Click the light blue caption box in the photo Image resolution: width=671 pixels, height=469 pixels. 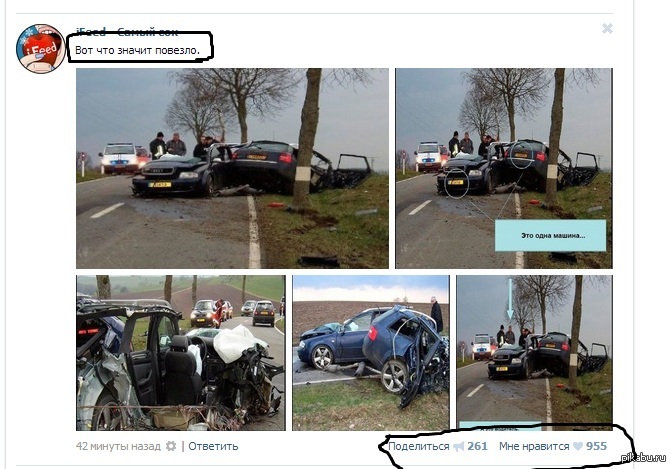point(550,235)
